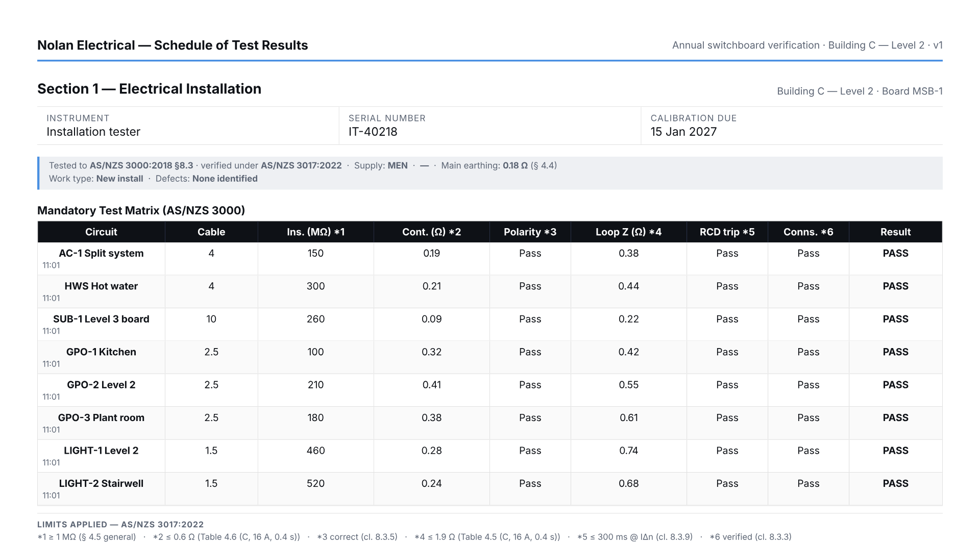
Task: Click the 'Main earthing: 0.18 Ω' note
Action: point(484,165)
